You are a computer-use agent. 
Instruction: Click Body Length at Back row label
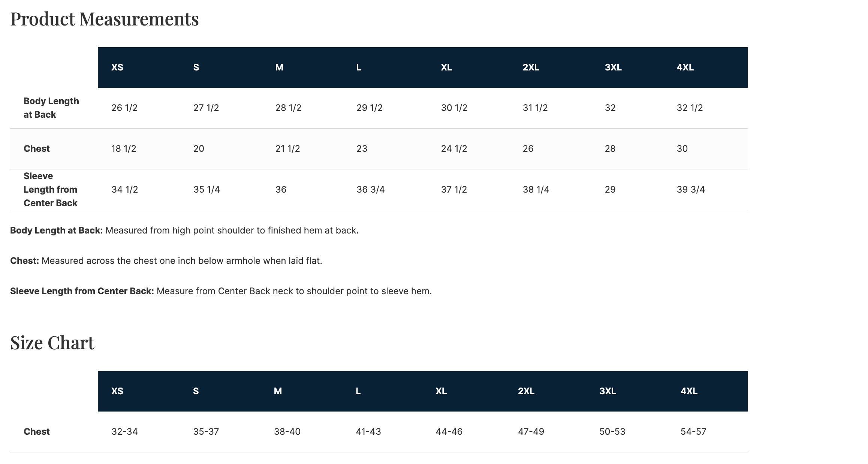[x=51, y=108]
